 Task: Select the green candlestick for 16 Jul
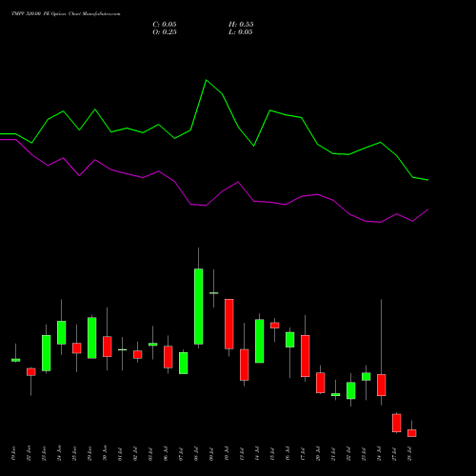click(290, 340)
